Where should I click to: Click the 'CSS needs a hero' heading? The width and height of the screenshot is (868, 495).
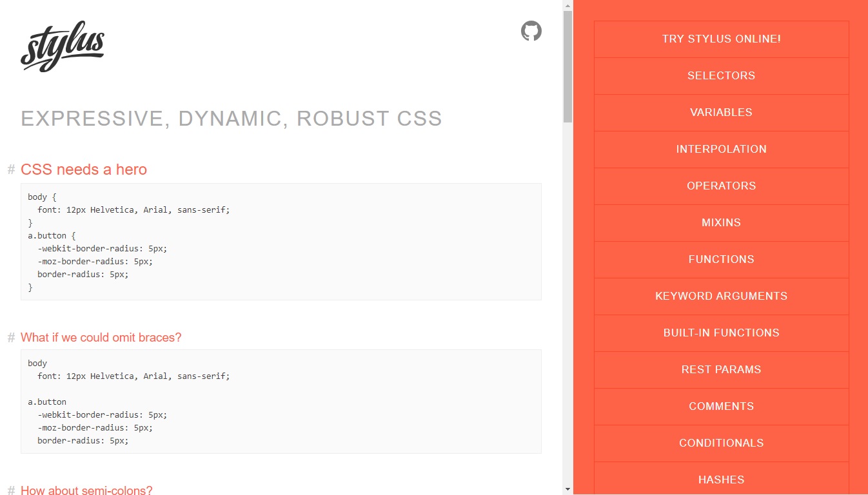coord(83,170)
